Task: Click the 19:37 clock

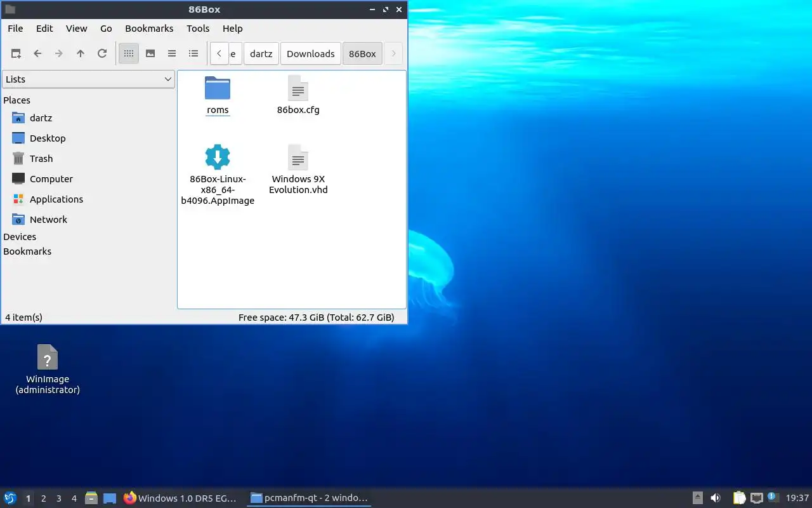Action: point(797,498)
